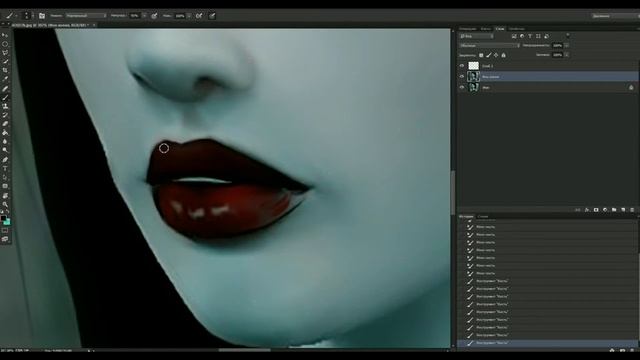This screenshot has width=640, height=360.
Task: Toggle the Brush settings panel
Action: click(42, 16)
